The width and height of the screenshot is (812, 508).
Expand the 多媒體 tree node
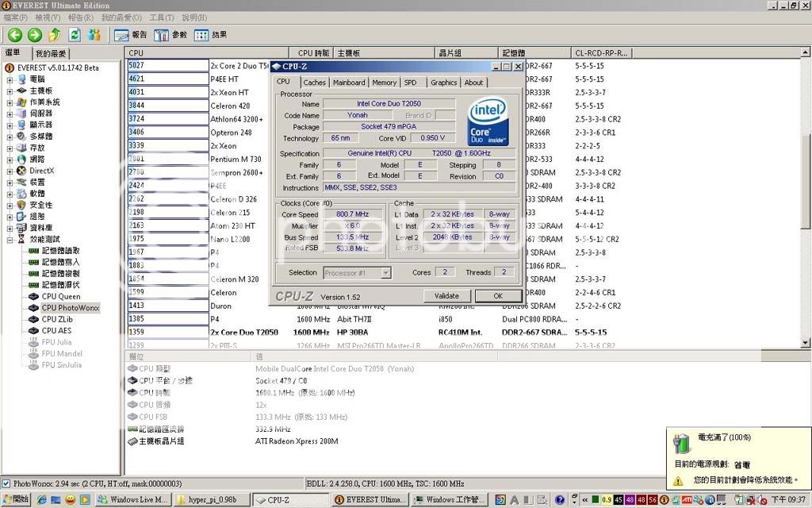(x=10, y=137)
